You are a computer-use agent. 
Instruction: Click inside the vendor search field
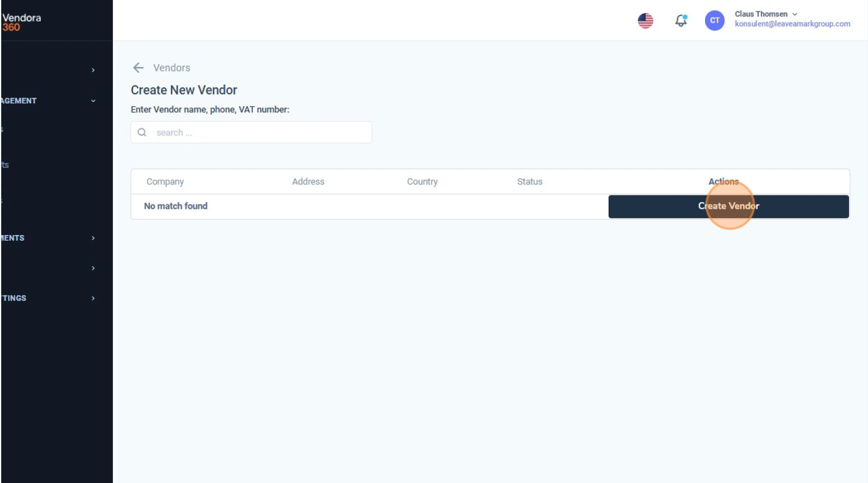(256, 132)
